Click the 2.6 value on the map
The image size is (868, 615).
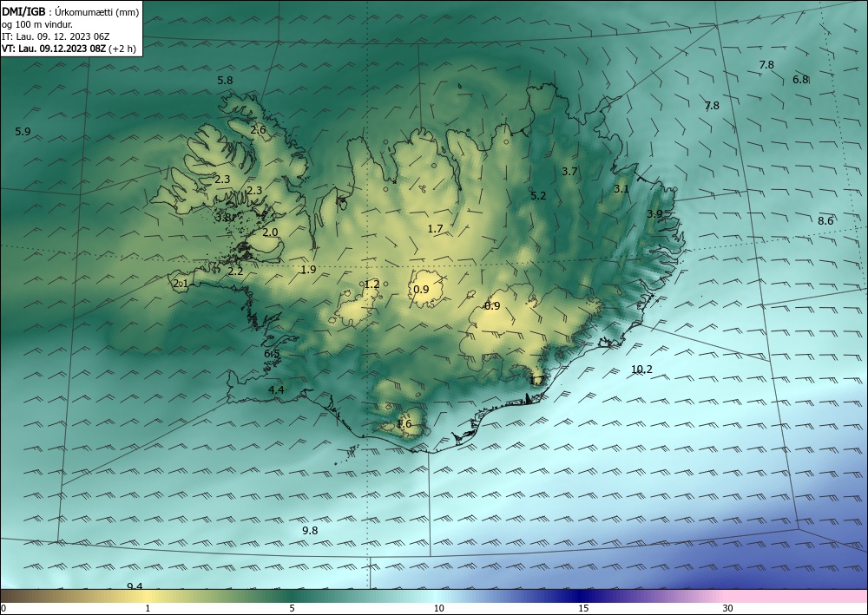point(258,130)
